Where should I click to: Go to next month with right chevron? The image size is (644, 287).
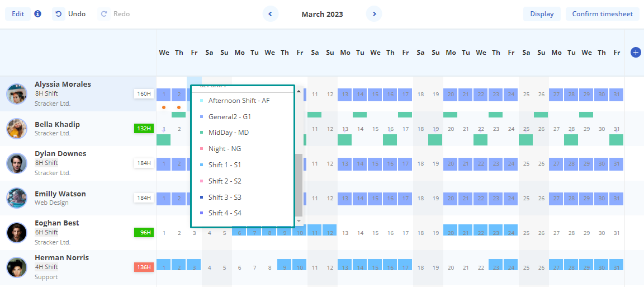coord(374,14)
